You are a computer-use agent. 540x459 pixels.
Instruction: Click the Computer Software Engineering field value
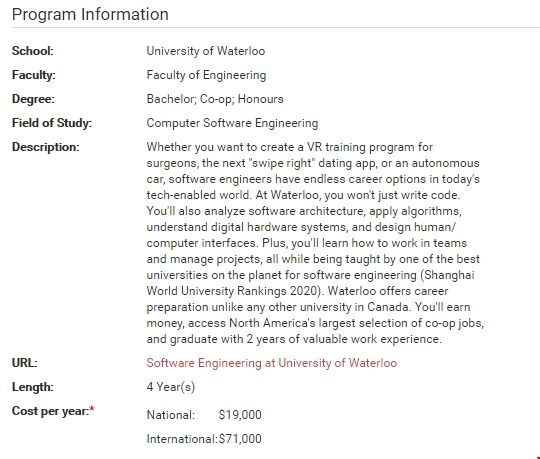click(232, 123)
